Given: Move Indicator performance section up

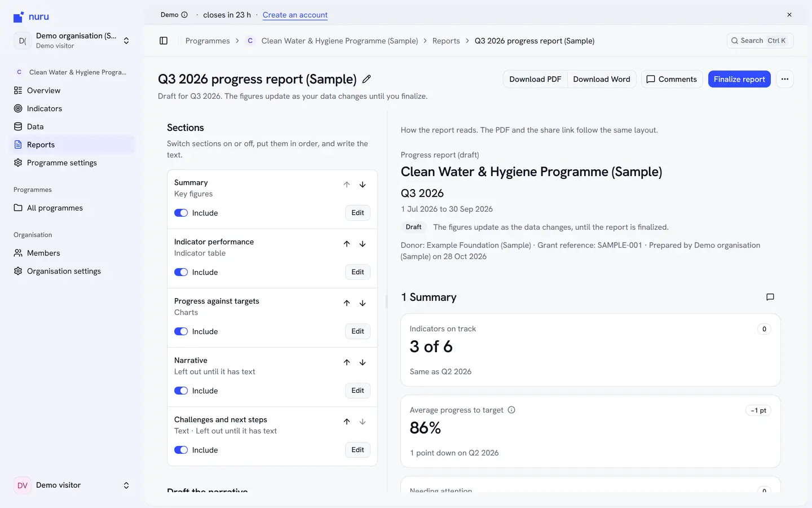Looking at the screenshot, I should coord(347,244).
